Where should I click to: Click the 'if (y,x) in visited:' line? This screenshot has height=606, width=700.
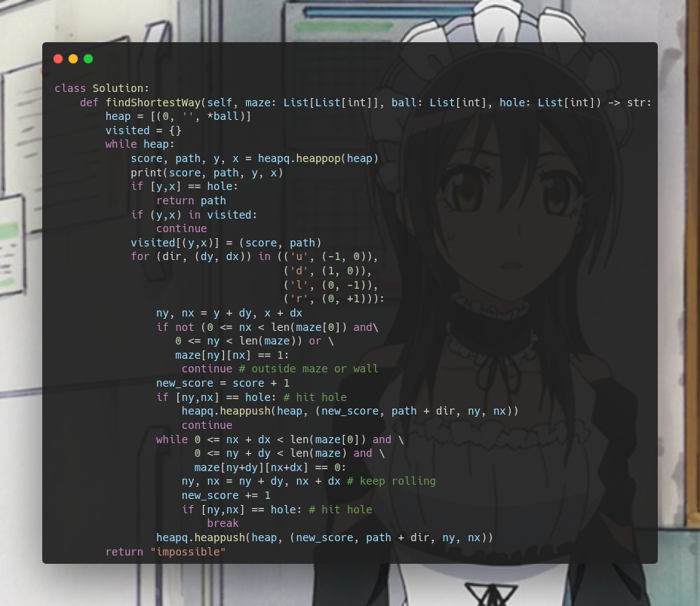(x=194, y=215)
